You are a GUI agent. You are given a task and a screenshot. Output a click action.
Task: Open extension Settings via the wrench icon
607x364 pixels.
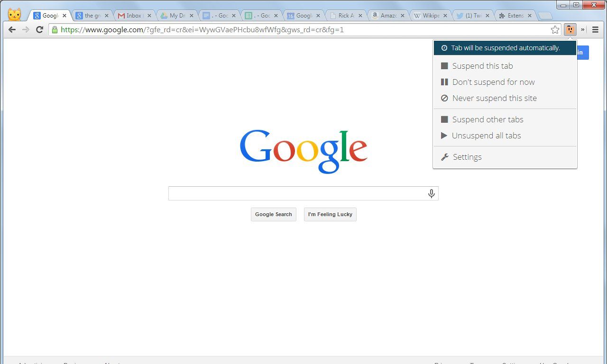[467, 157]
